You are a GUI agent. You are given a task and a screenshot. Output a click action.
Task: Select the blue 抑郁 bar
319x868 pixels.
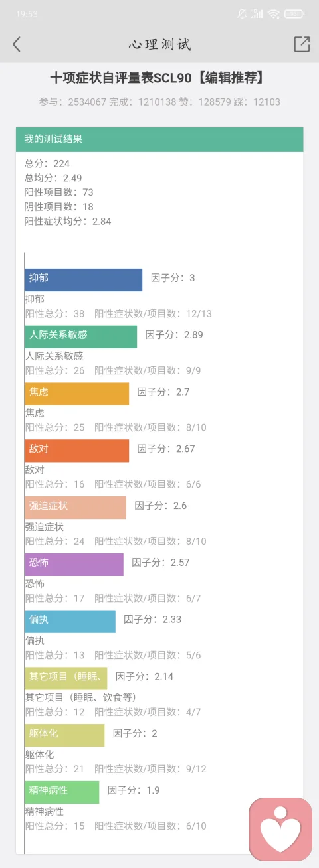click(x=84, y=279)
